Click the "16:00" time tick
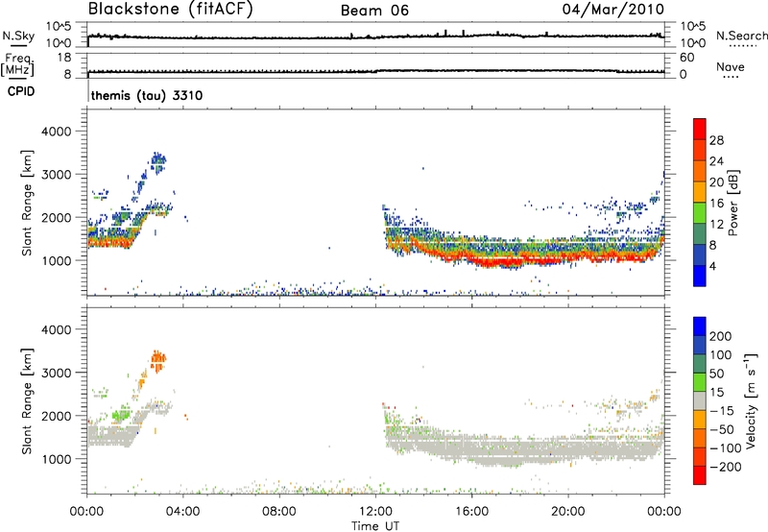768x532 pixels. tap(471, 512)
